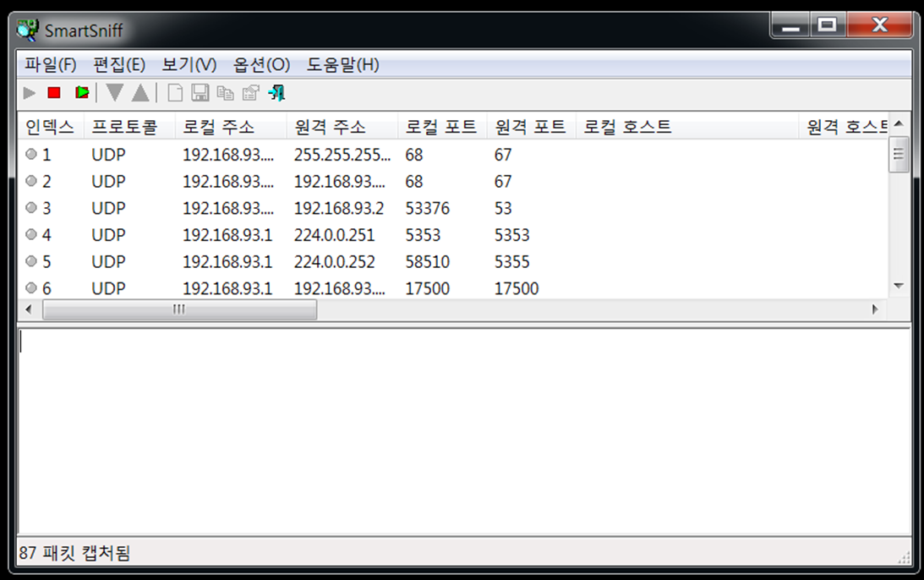Click the status circle icon of row 5
Viewport: 924px width, 580px height.
tap(31, 260)
